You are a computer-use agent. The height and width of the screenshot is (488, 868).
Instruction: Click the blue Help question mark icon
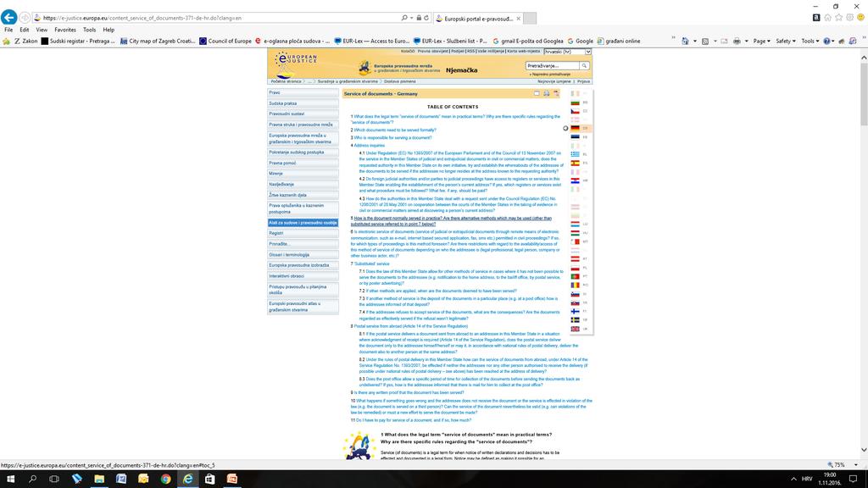coord(826,41)
